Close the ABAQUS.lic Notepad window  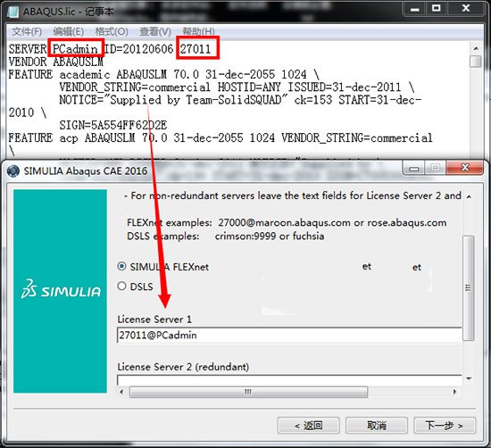click(x=466, y=8)
